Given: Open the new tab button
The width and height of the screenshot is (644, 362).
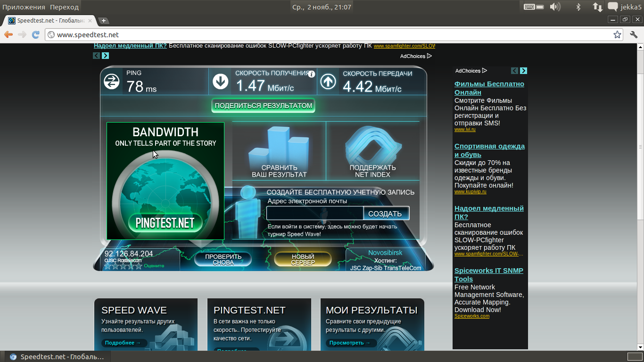Looking at the screenshot, I should coord(104,21).
